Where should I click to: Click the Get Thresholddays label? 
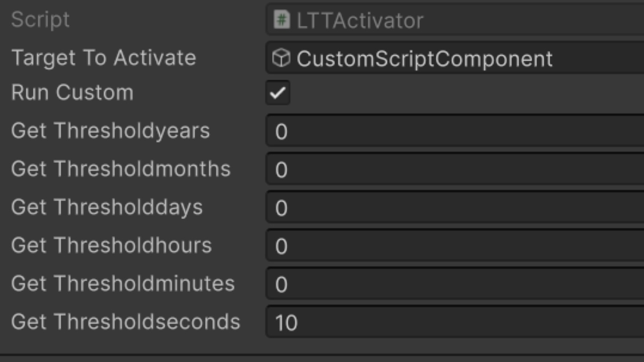point(107,207)
